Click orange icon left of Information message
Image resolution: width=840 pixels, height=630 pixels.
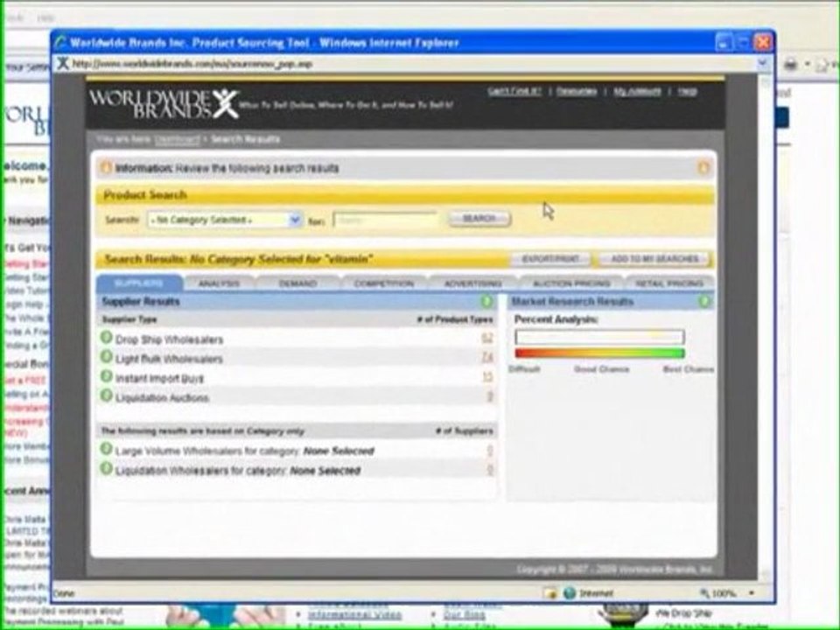coord(106,168)
